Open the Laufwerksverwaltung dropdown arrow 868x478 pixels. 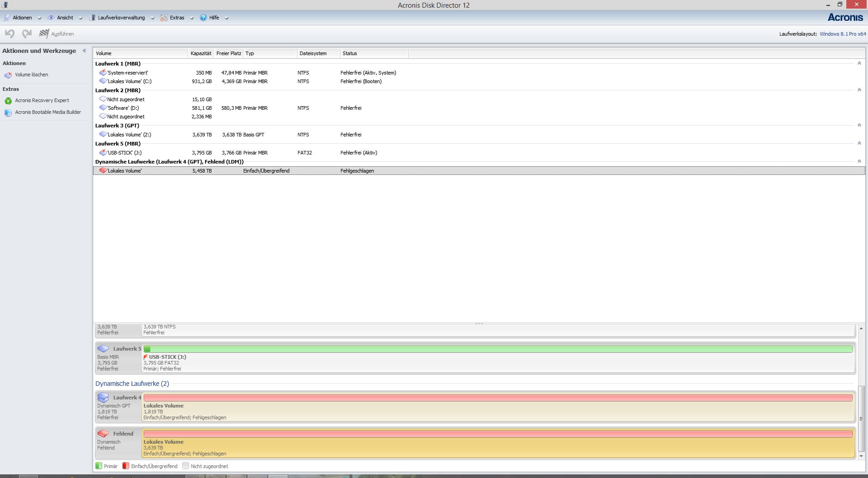pyautogui.click(x=152, y=18)
